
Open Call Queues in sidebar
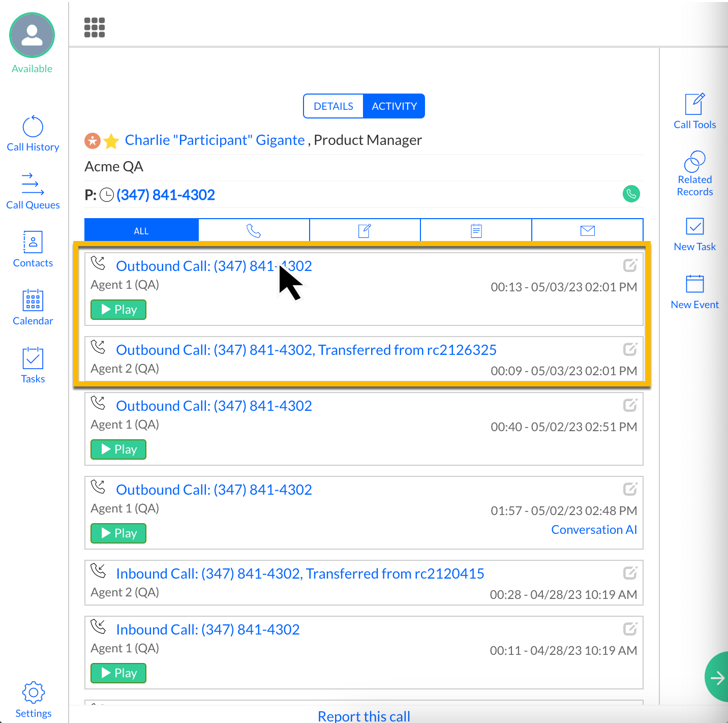(x=33, y=192)
